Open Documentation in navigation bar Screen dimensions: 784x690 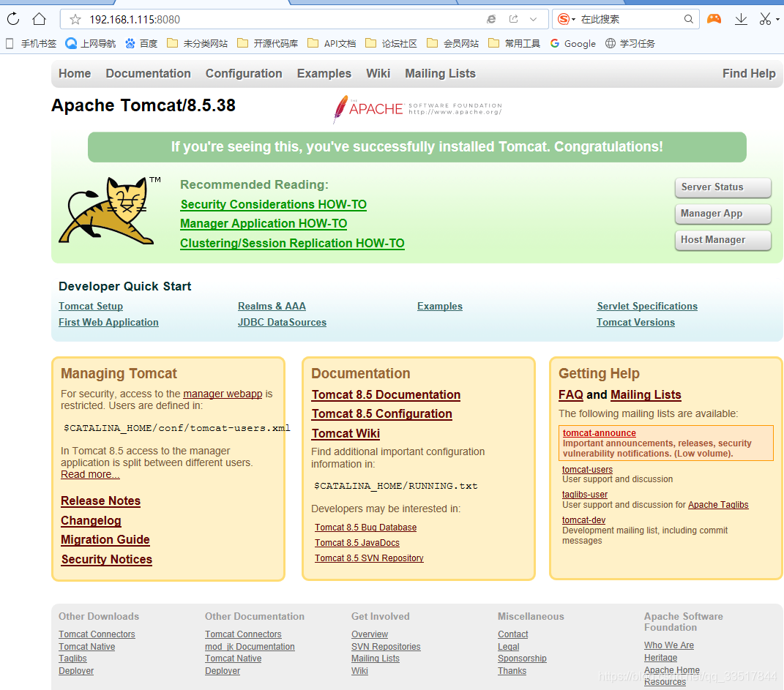[148, 73]
